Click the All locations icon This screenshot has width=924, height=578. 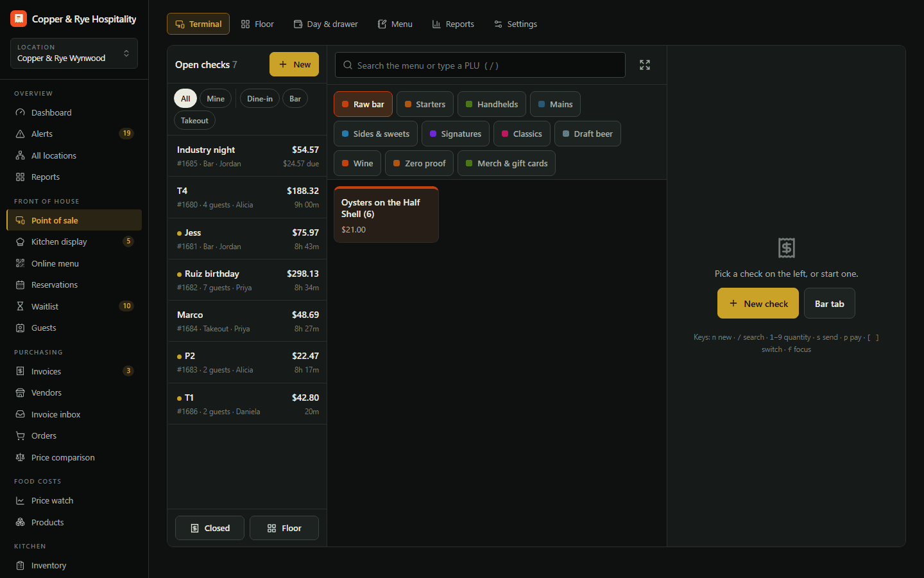click(20, 155)
